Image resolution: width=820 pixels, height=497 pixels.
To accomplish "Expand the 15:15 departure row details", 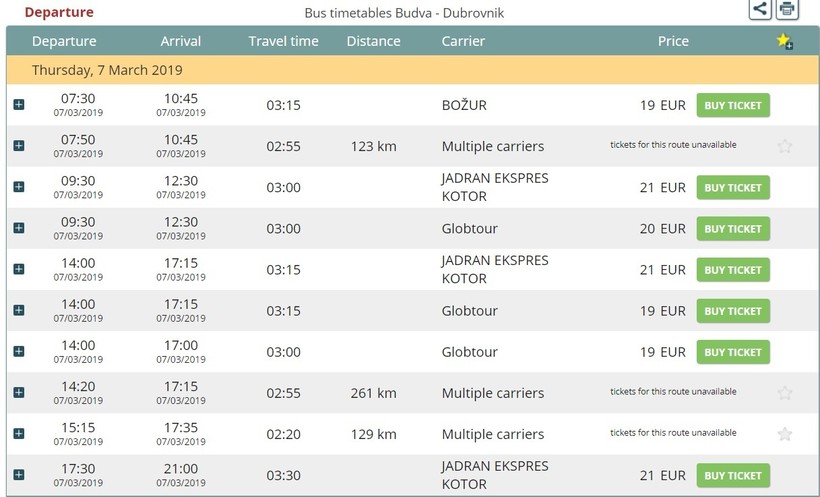I will click(x=19, y=434).
